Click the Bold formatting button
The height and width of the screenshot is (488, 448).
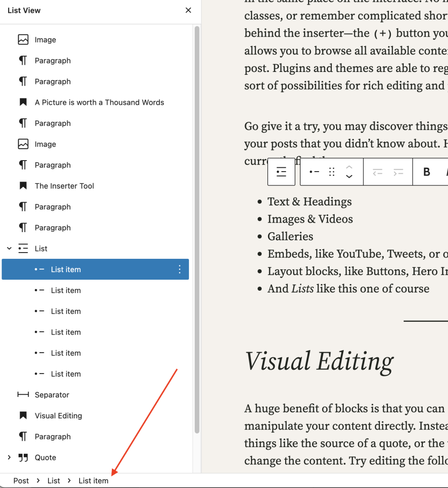427,172
